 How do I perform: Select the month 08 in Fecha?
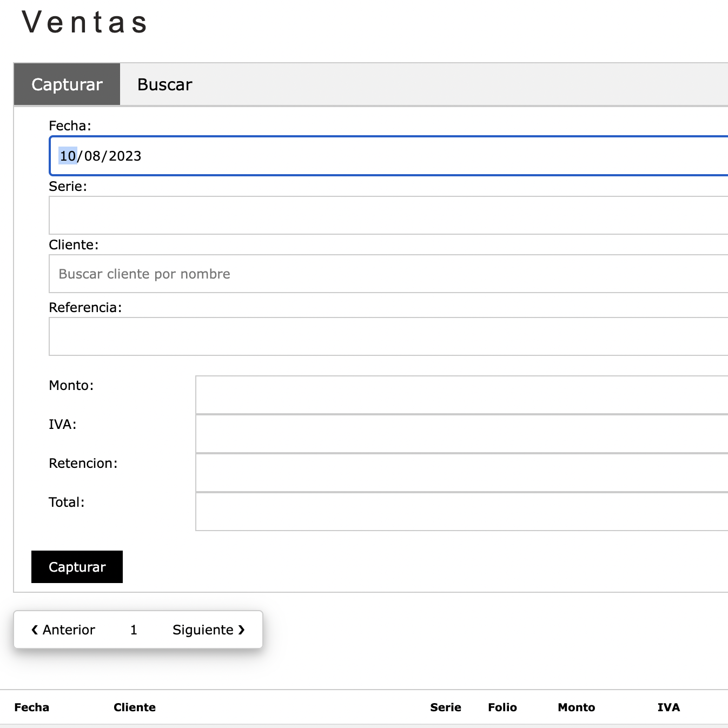click(x=92, y=156)
